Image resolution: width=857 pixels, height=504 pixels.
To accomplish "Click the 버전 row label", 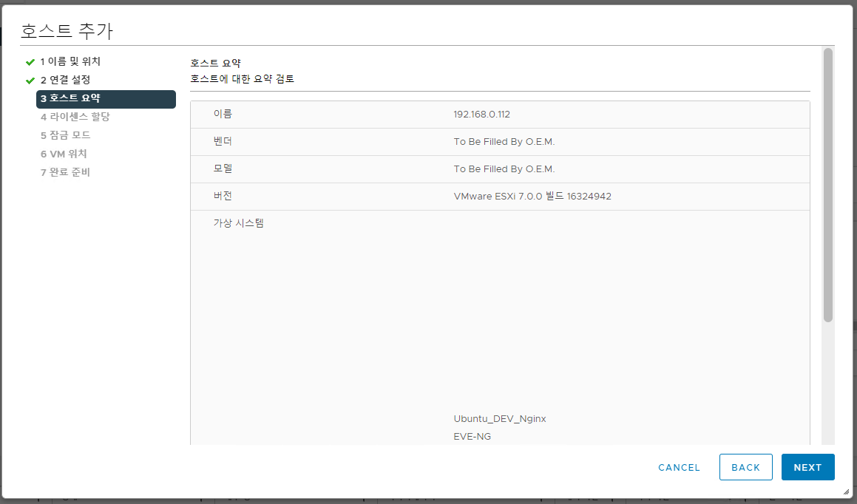I will (223, 196).
